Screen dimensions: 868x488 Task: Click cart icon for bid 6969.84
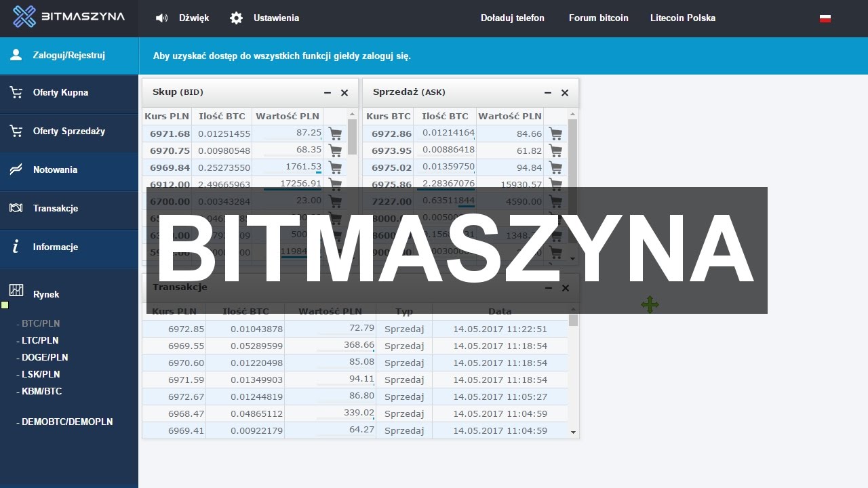click(x=335, y=167)
